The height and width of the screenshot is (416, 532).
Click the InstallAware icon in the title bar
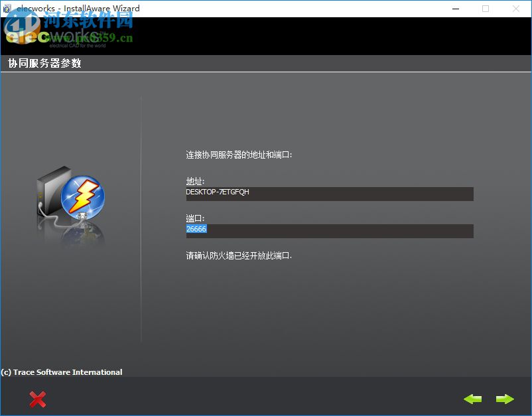click(8, 8)
